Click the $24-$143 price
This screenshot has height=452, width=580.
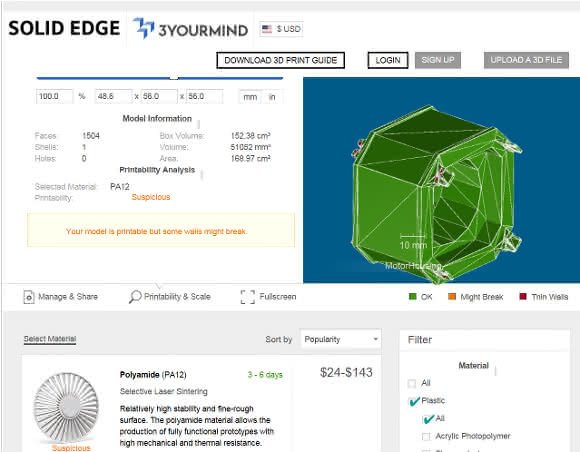click(x=346, y=372)
